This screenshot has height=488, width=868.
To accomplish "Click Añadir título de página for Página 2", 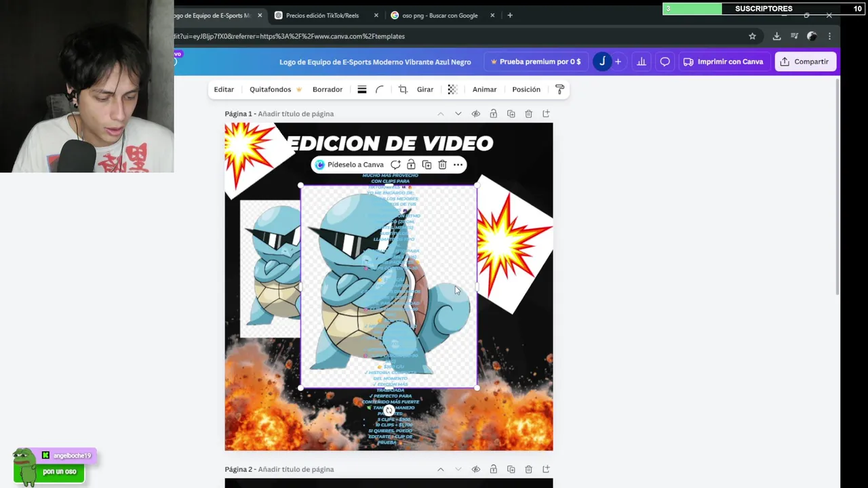I will [x=296, y=469].
